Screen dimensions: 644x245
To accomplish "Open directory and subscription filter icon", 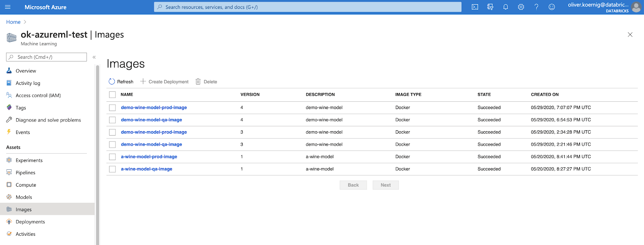I will [490, 7].
